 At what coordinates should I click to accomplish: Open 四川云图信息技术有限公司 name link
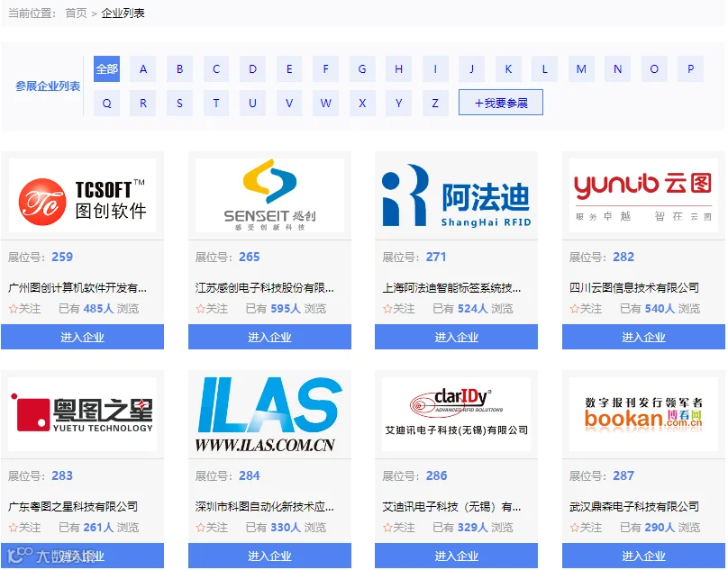634,288
